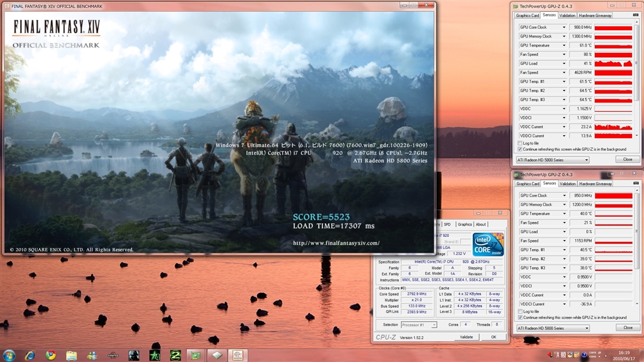Click the finalfantasyxiv.com URL in benchmark window
The width and height of the screenshot is (644, 362).
coord(336,243)
